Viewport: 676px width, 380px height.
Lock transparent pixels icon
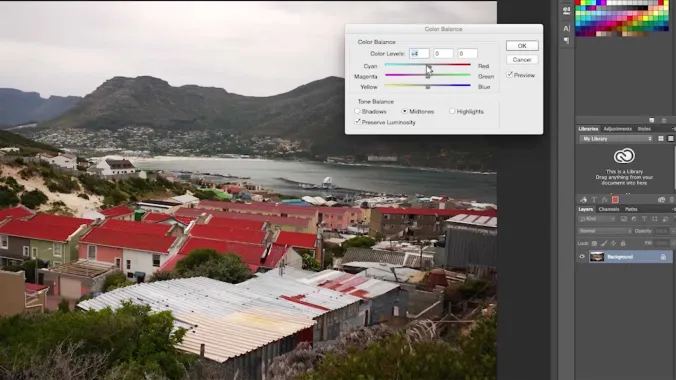[x=594, y=244]
